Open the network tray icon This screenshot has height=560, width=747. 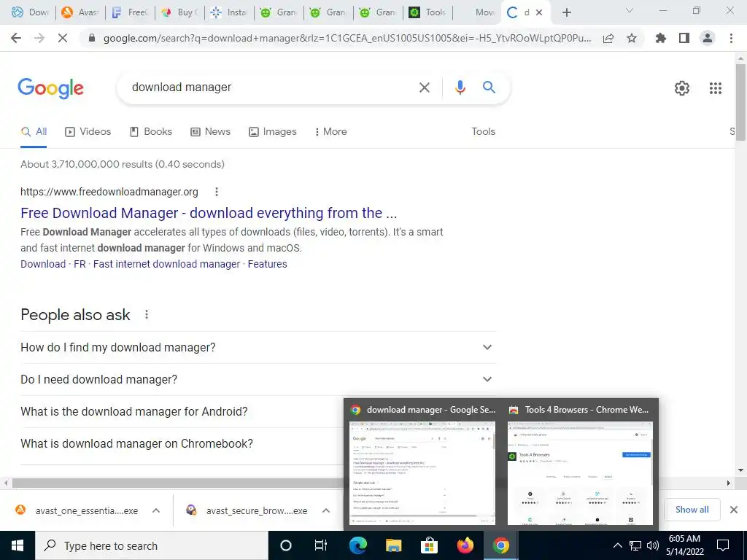pos(635,545)
